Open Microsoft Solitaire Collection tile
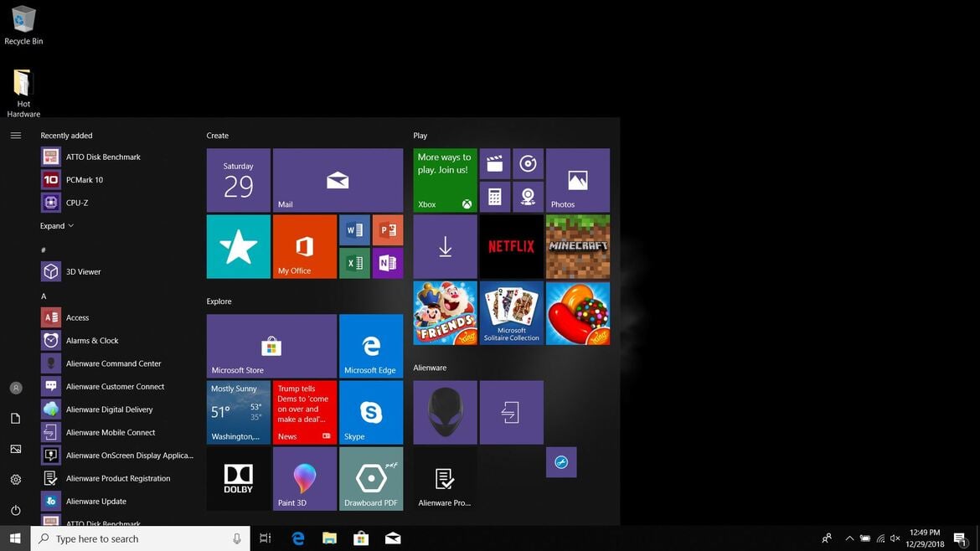Image resolution: width=980 pixels, height=551 pixels. pos(511,312)
